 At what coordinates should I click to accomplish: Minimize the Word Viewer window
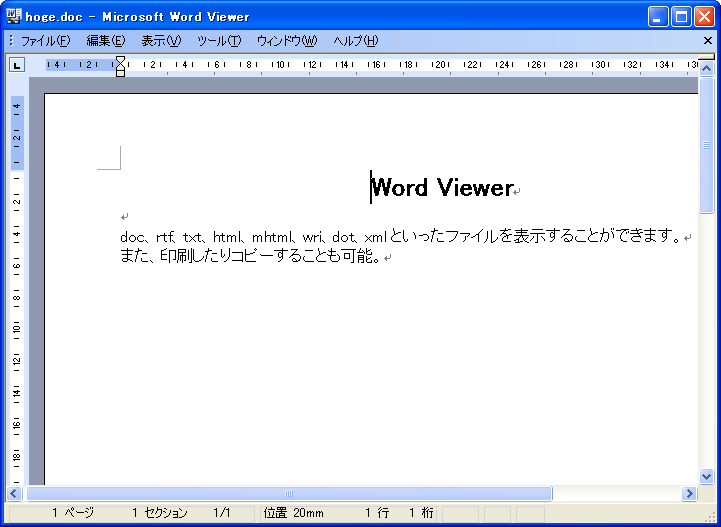pyautogui.click(x=658, y=17)
